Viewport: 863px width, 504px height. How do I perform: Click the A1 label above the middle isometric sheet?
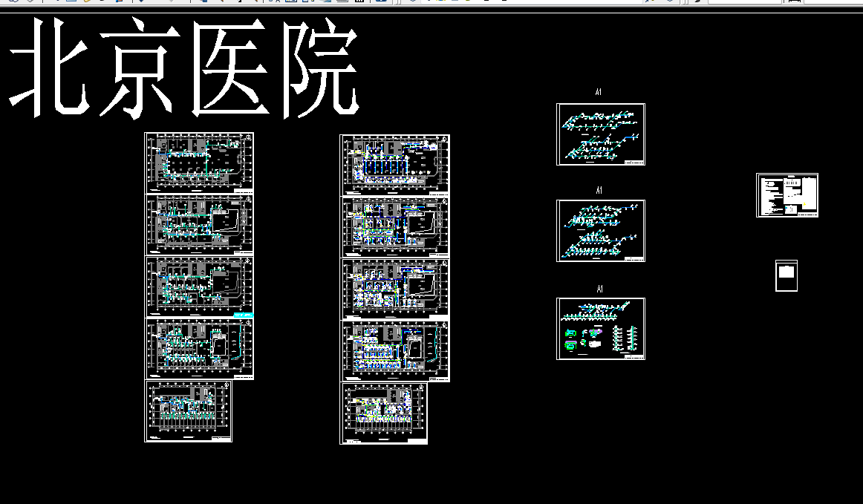click(x=599, y=190)
